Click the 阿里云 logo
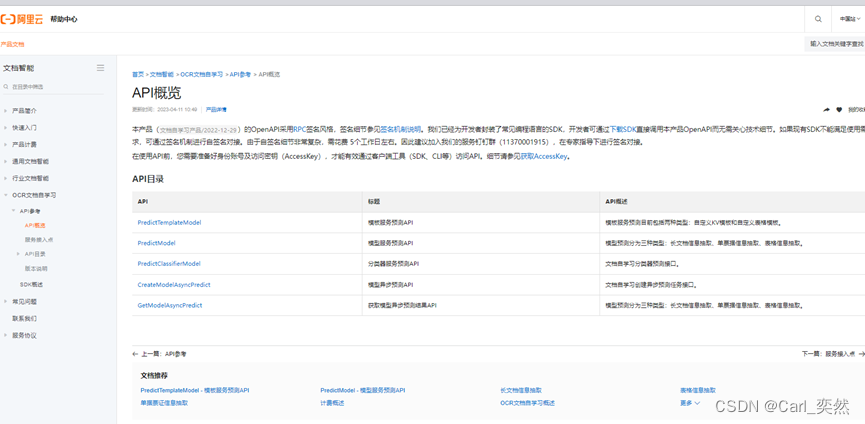 pos(22,19)
